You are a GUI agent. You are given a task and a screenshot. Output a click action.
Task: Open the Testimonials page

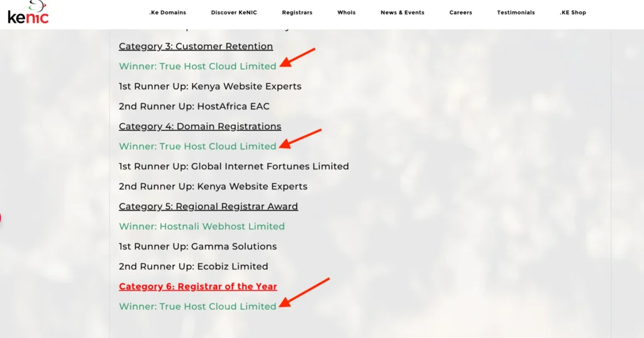(516, 13)
